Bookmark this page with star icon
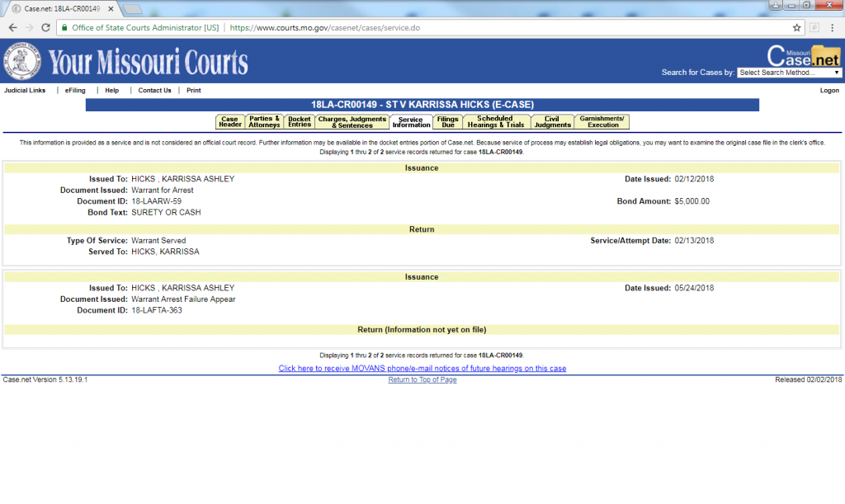This screenshot has width=845, height=504. coord(796,27)
